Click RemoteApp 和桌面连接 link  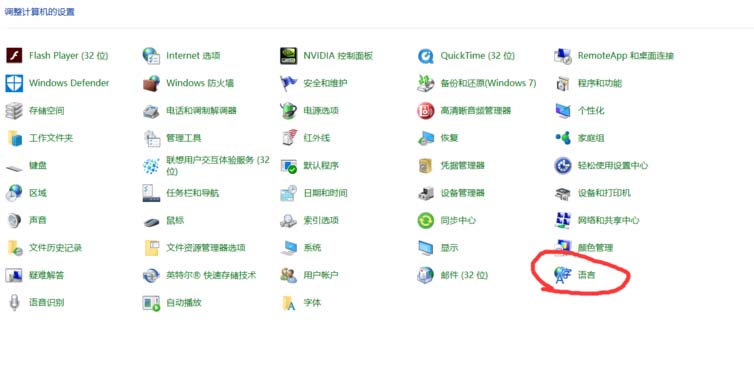click(x=626, y=56)
